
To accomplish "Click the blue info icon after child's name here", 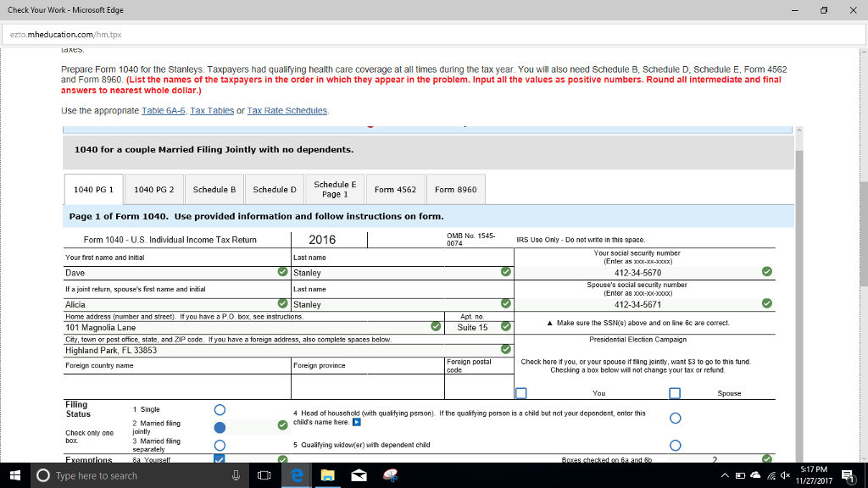I will click(x=357, y=422).
